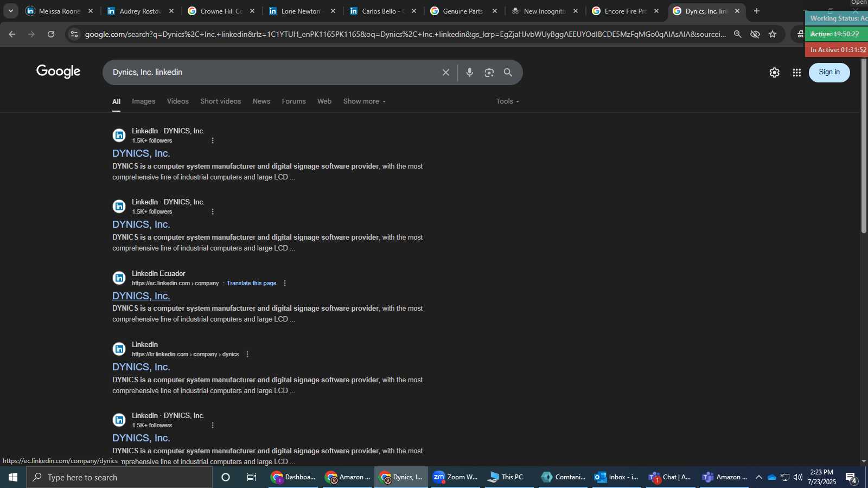Click the Sign in button
The image size is (868, 488).
click(x=829, y=72)
